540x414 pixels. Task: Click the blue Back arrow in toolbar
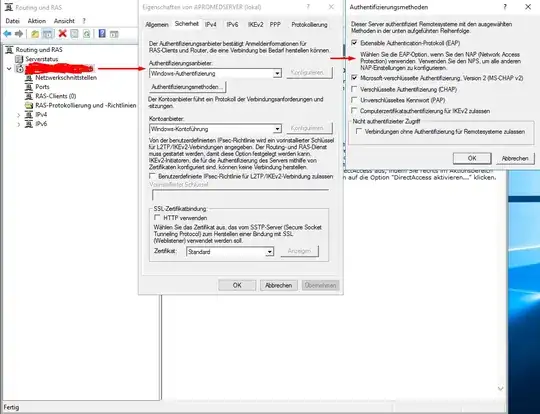(x=7, y=34)
